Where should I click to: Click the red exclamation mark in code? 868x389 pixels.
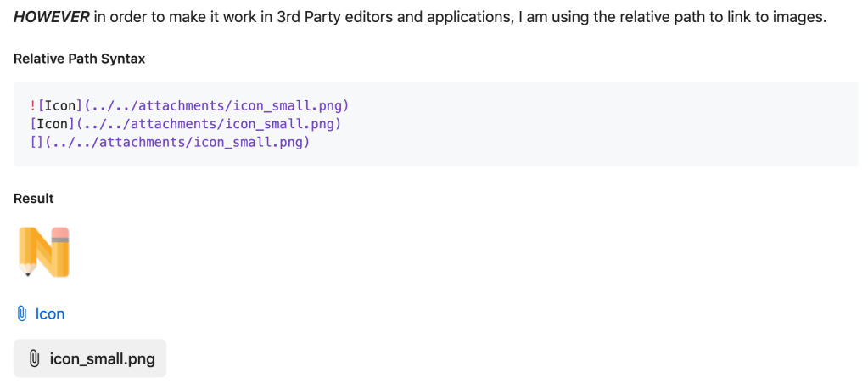31,106
